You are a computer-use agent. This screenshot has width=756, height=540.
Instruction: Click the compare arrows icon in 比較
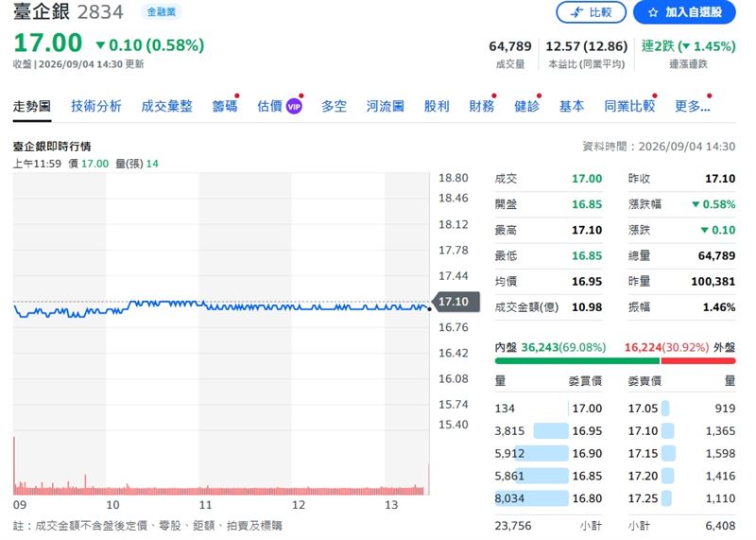pos(576,12)
